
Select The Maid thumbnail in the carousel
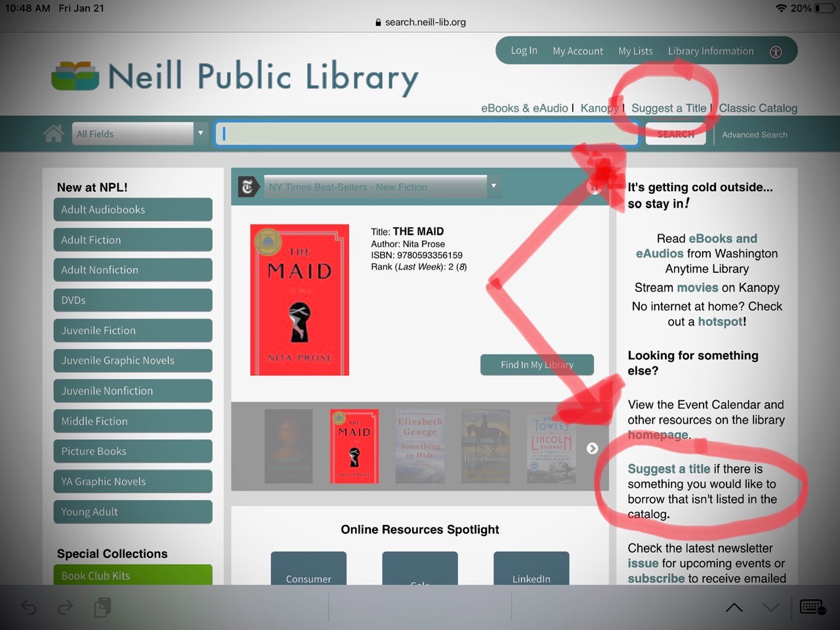pos(354,446)
